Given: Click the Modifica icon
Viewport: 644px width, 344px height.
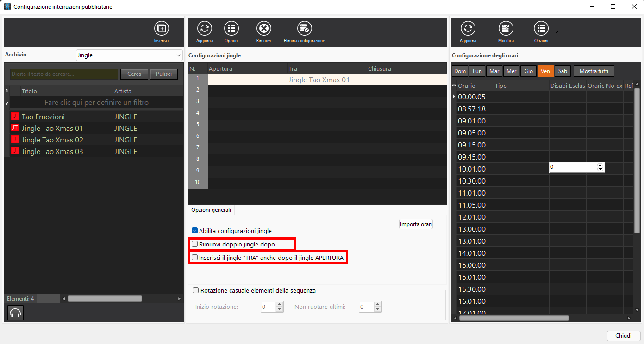Looking at the screenshot, I should pyautogui.click(x=506, y=28).
